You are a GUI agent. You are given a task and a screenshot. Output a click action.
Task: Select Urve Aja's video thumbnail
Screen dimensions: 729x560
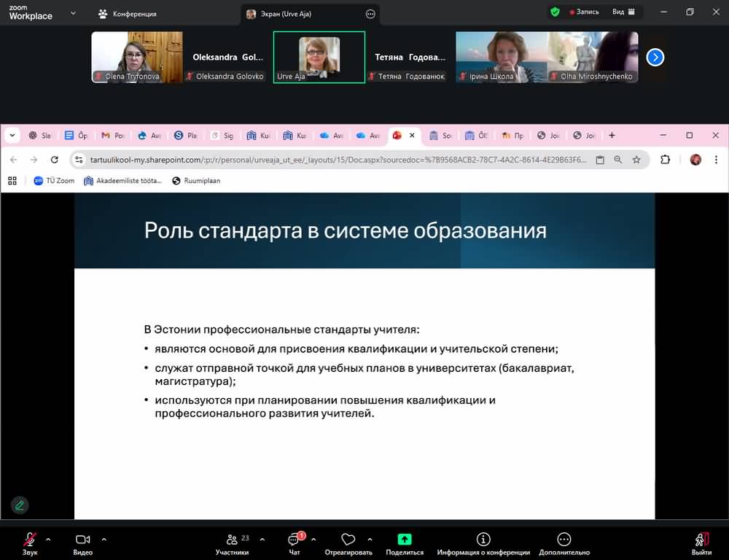319,57
